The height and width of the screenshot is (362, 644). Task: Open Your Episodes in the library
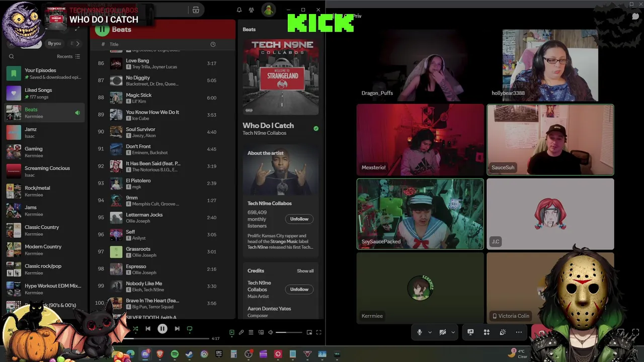[45, 73]
